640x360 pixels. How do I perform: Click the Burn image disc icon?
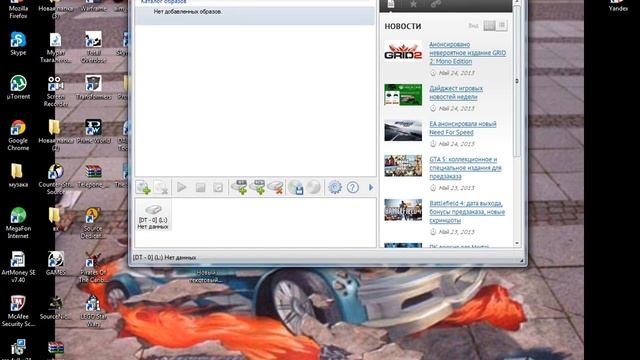[x=313, y=187]
